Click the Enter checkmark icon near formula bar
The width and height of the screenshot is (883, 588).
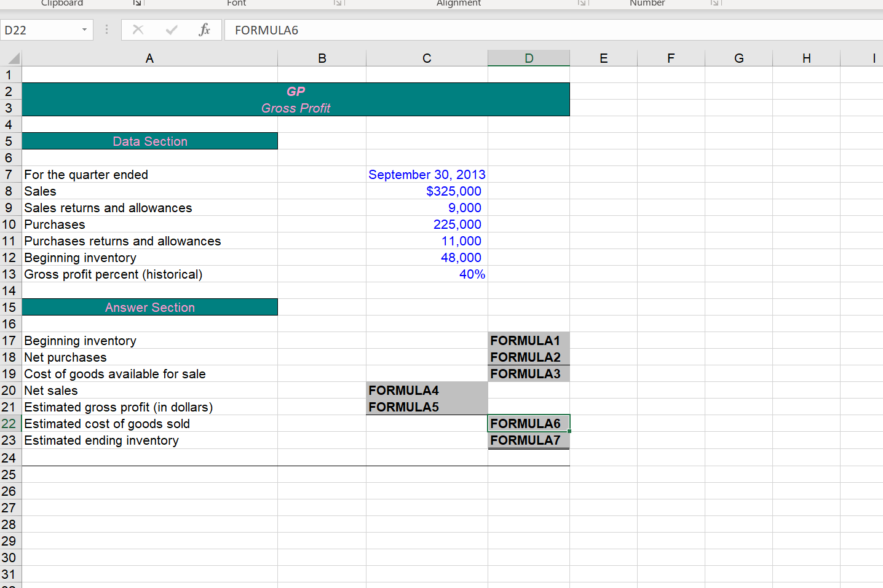coord(171,30)
